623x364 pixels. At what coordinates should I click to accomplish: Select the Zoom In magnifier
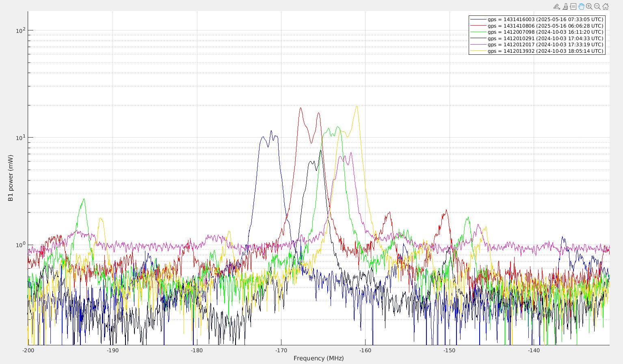[x=589, y=6]
